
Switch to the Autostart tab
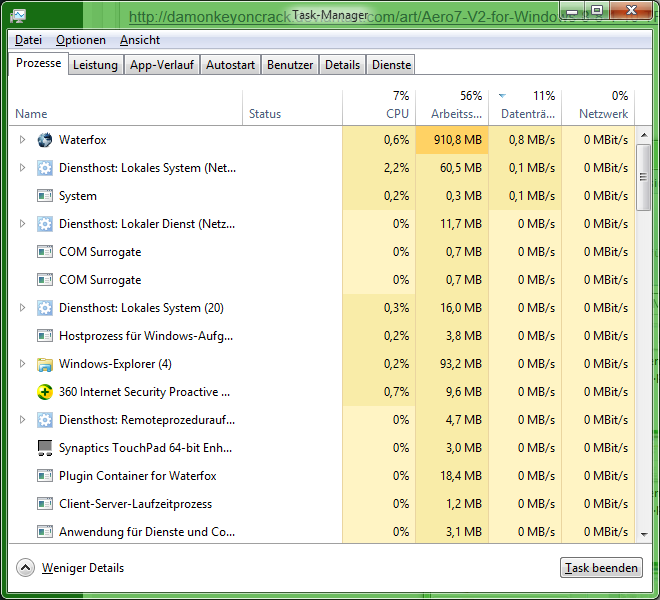point(230,65)
